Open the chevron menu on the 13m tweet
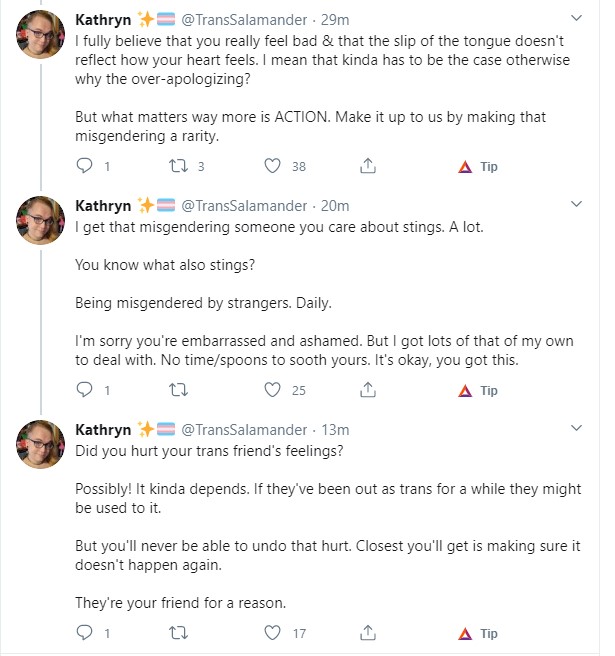The image size is (615, 656). 577,428
